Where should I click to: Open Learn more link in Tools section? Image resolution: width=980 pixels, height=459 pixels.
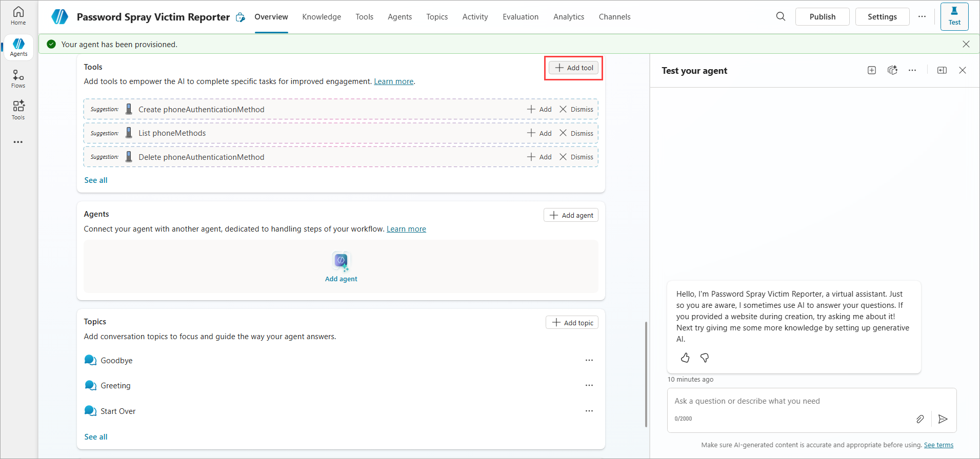coord(393,81)
